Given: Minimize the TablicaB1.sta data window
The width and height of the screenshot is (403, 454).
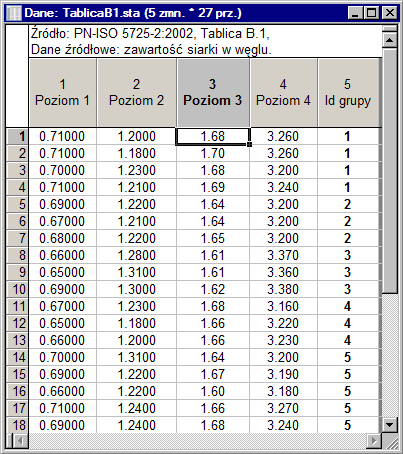Looking at the screenshot, I should (x=355, y=13).
